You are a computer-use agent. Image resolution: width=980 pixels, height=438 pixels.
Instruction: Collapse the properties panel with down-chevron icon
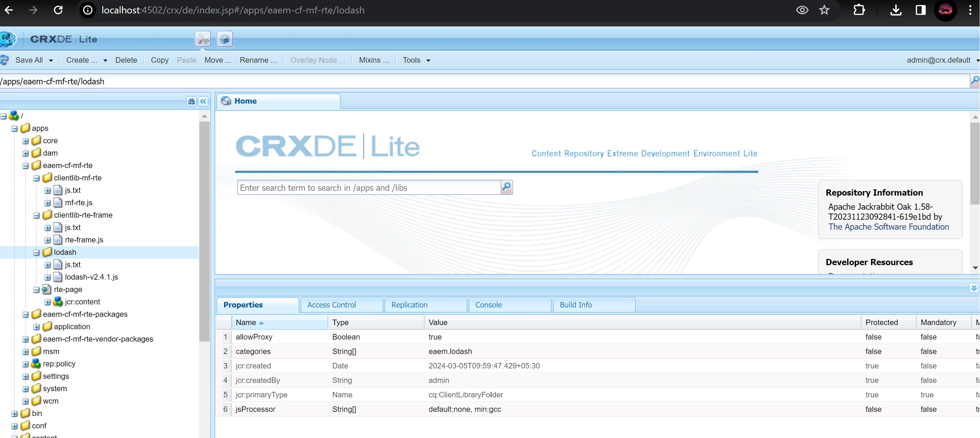(973, 288)
